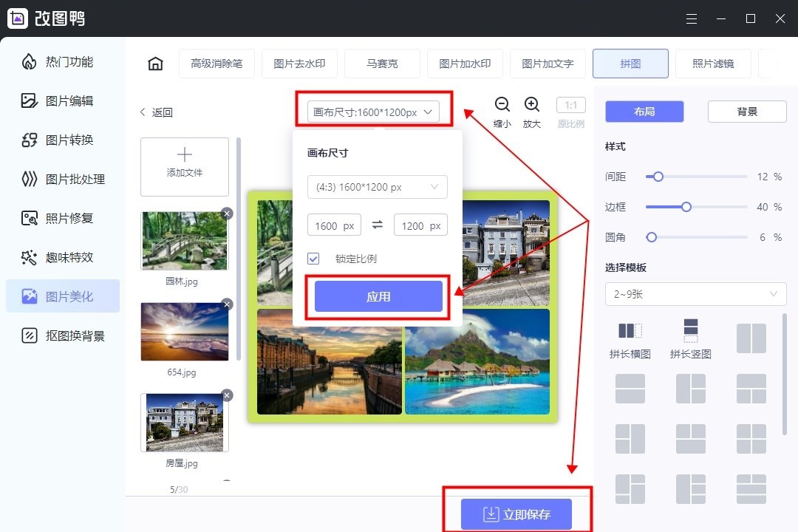The image size is (798, 532).
Task: Select the 放大 zoom in icon
Action: pyautogui.click(x=532, y=104)
